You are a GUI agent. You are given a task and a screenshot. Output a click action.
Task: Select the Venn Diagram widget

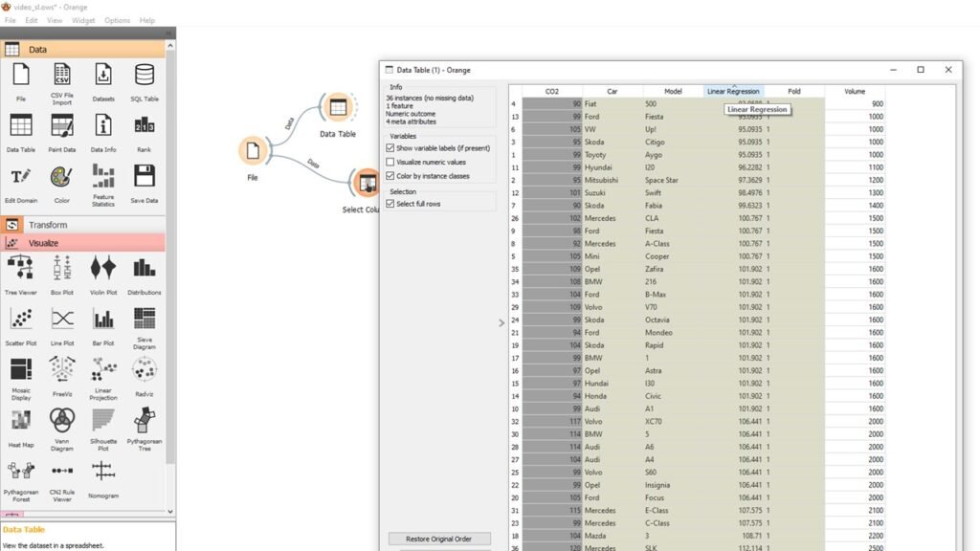click(x=62, y=430)
